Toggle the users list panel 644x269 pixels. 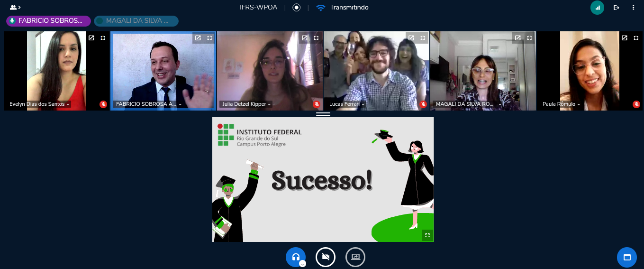tap(15, 8)
